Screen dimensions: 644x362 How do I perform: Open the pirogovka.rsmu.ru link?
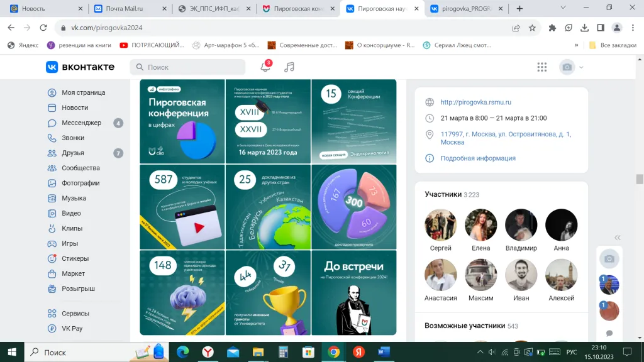[475, 102]
